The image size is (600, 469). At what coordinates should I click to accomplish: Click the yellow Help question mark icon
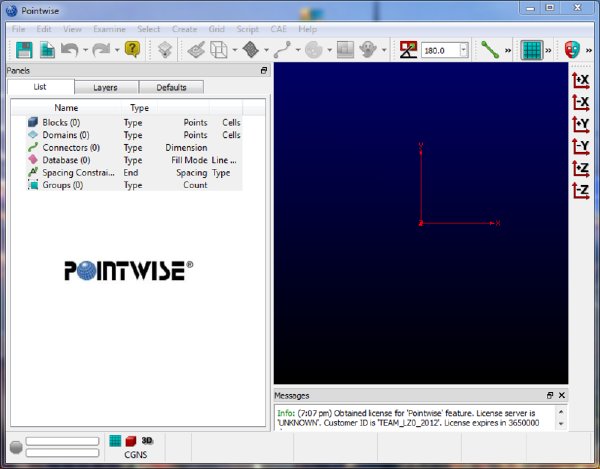click(132, 50)
